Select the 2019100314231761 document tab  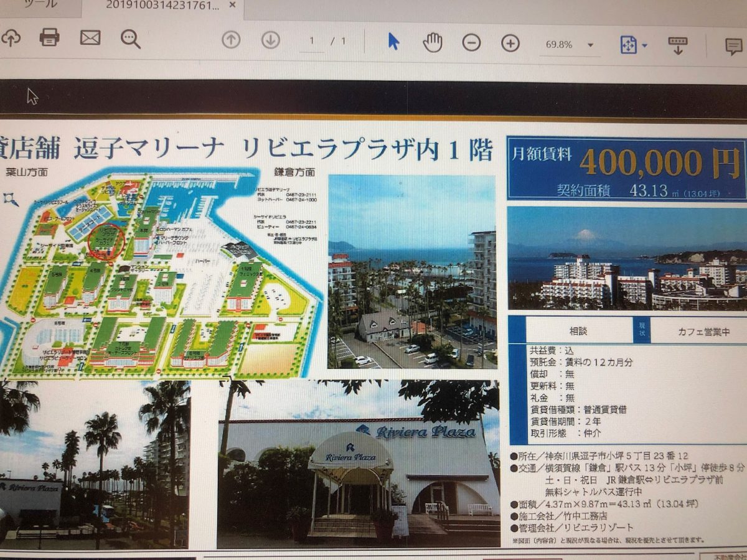[x=163, y=6]
